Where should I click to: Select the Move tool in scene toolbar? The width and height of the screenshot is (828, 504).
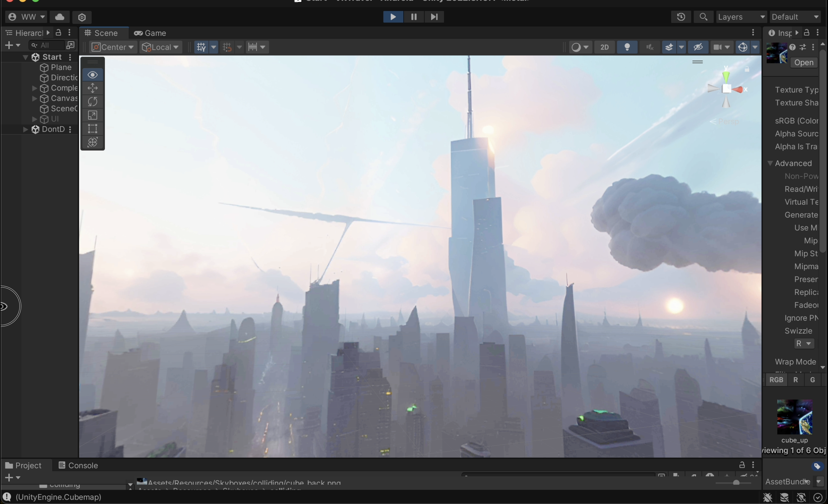pyautogui.click(x=93, y=88)
